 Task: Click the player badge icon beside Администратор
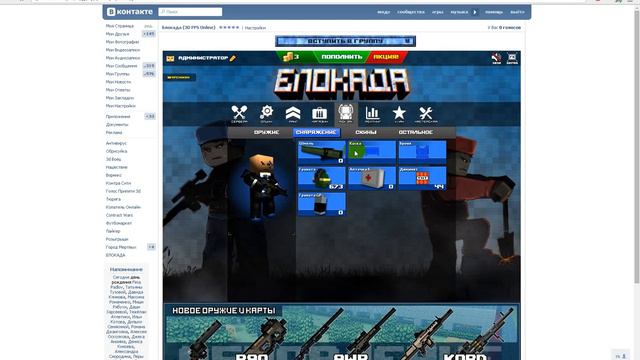170,58
